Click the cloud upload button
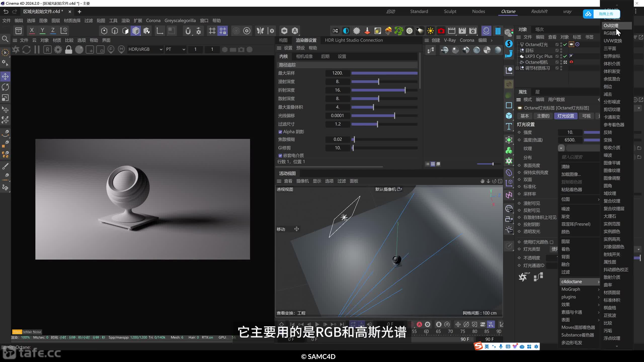The height and width of the screenshot is (362, 644). [x=601, y=14]
